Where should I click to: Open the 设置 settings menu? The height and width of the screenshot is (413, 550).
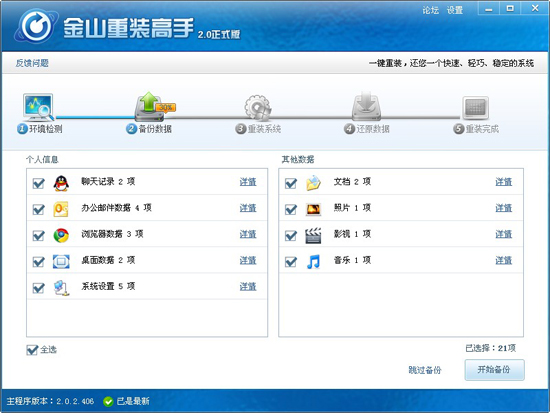455,11
